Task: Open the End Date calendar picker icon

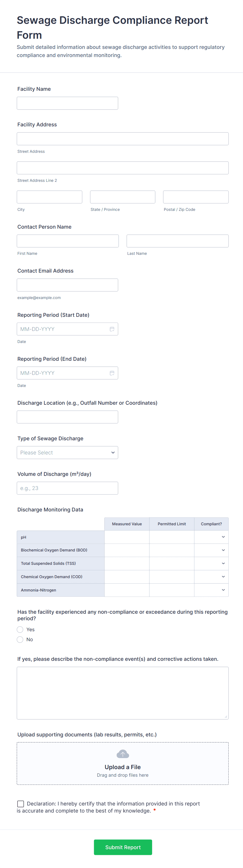Action: (x=112, y=373)
